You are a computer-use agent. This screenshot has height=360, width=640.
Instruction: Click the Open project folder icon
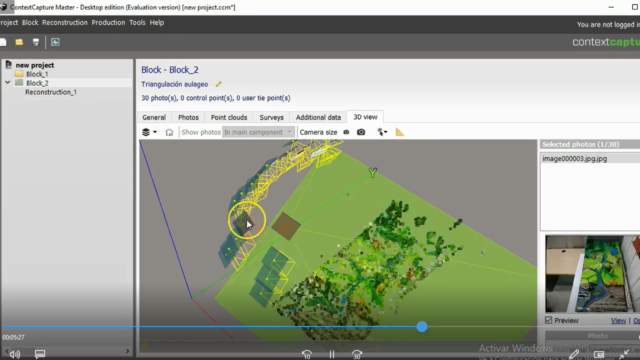19,42
